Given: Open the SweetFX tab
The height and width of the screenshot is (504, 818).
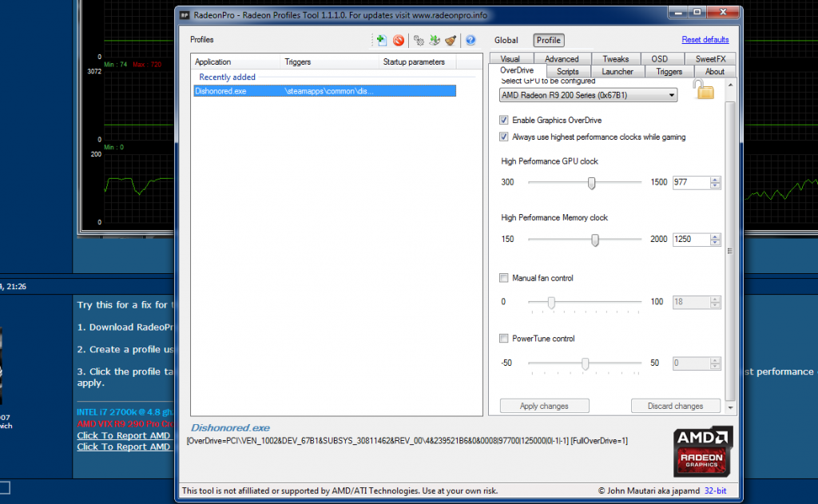Looking at the screenshot, I should click(x=710, y=59).
